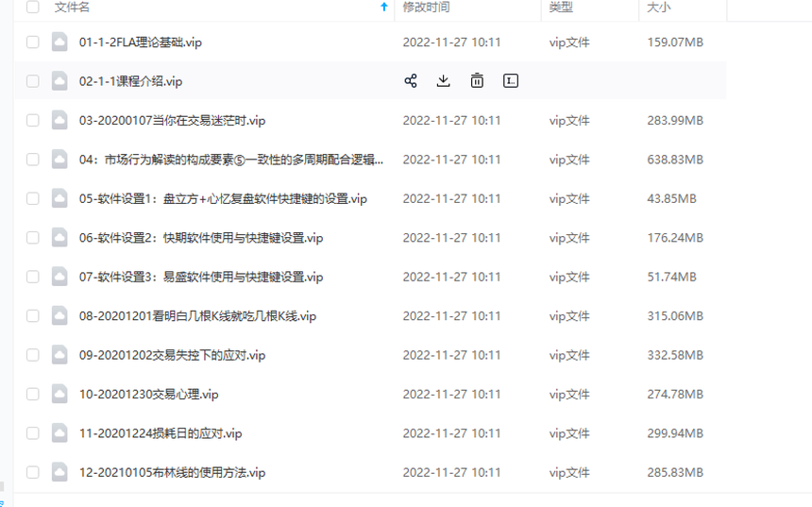812x507 pixels.
Task: Click the file icon of 01-1-2FLA理论基础.vip
Action: pyautogui.click(x=59, y=42)
